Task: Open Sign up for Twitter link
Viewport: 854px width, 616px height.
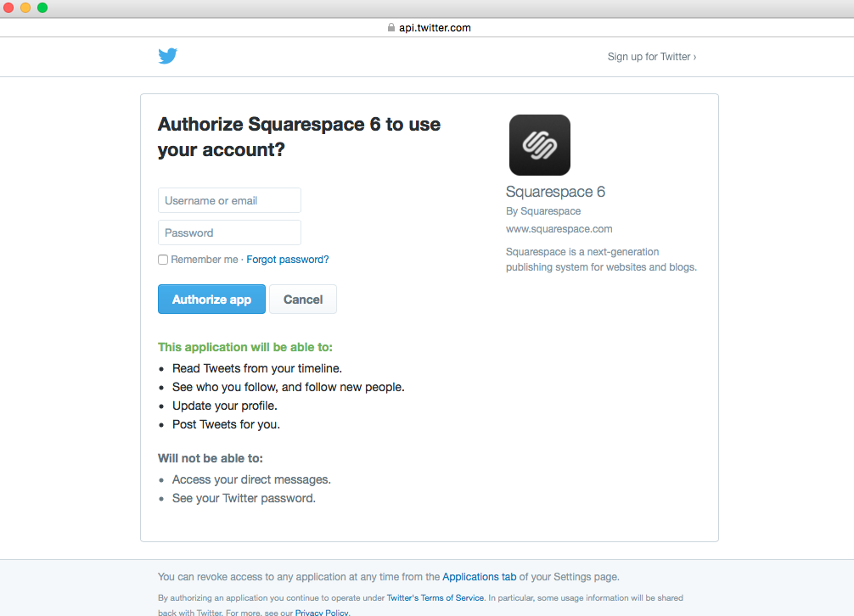Action: [652, 57]
